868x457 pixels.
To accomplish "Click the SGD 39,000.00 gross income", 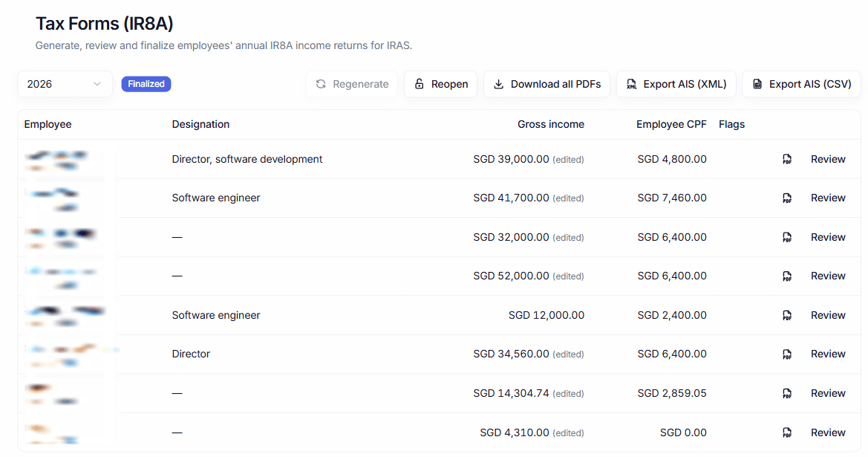I will 511,159.
